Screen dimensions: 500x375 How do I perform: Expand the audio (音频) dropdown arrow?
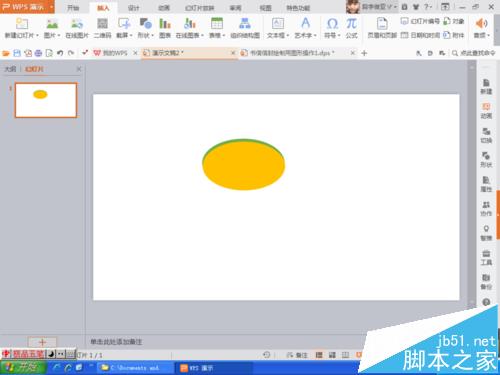(488, 35)
